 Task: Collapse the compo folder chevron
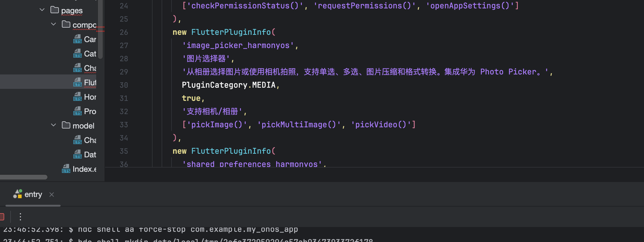point(53,24)
